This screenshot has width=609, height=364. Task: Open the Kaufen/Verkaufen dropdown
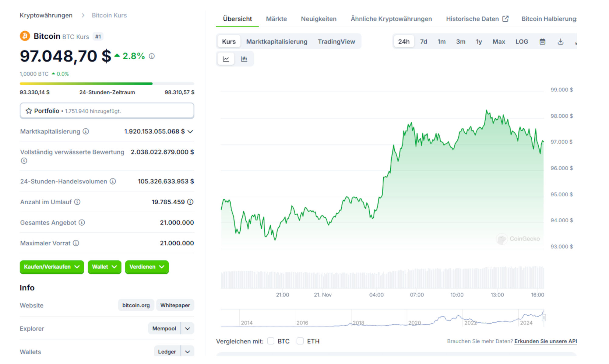(x=52, y=267)
